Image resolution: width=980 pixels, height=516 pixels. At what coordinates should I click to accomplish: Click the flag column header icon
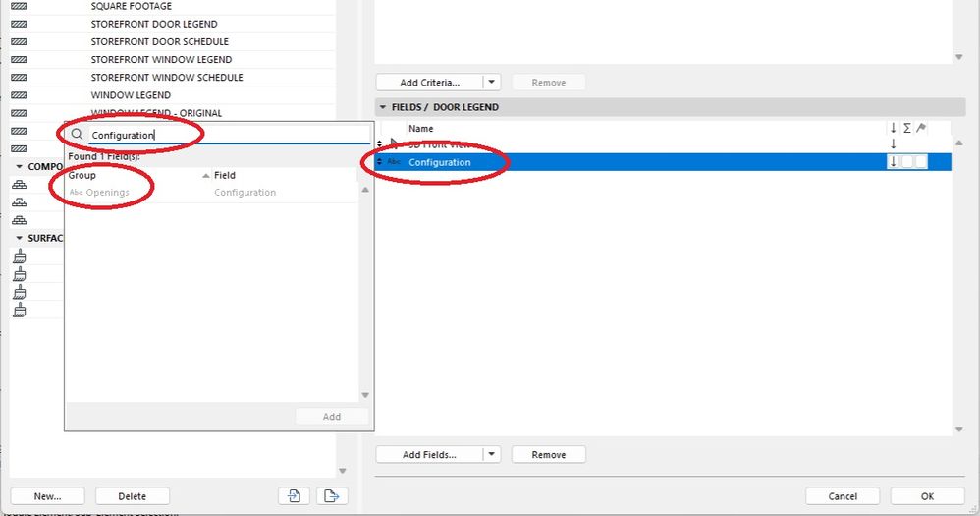tap(921, 128)
